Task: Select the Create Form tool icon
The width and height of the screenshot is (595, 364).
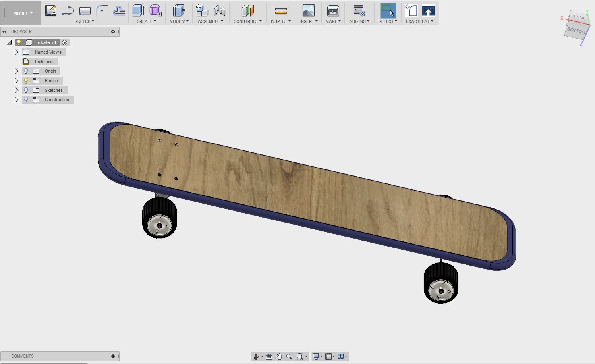Action: (x=155, y=11)
